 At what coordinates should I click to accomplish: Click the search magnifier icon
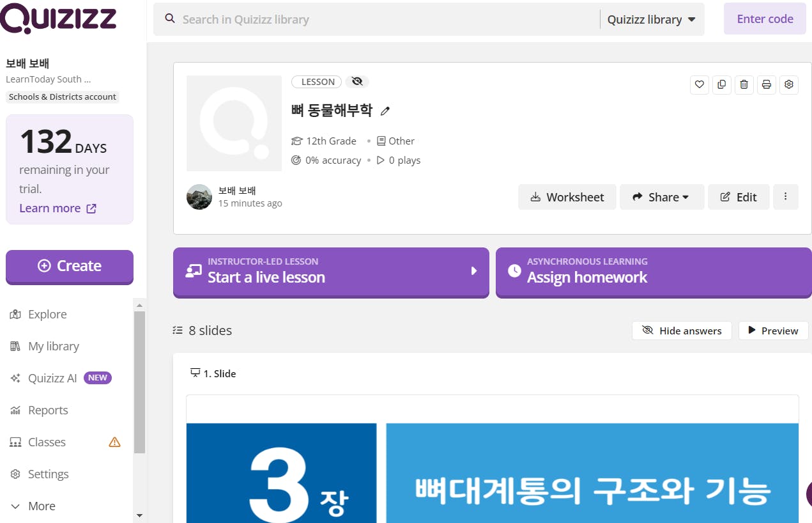pyautogui.click(x=170, y=19)
